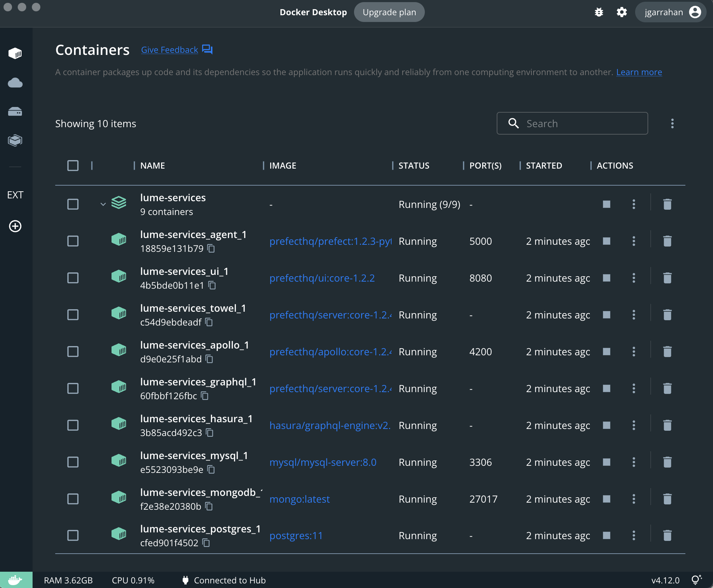Image resolution: width=713 pixels, height=588 pixels.
Task: Open more actions for lume-services_ui_1
Action: (634, 278)
